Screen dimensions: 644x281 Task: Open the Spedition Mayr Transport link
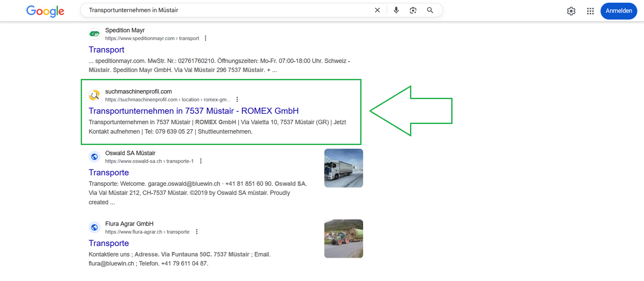106,50
